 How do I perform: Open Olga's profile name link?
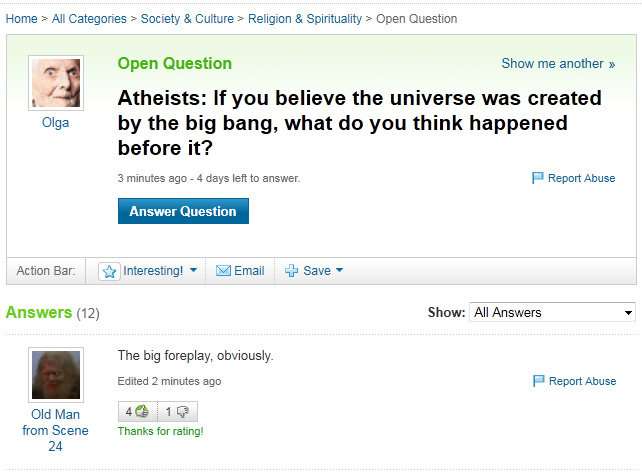[x=55, y=123]
